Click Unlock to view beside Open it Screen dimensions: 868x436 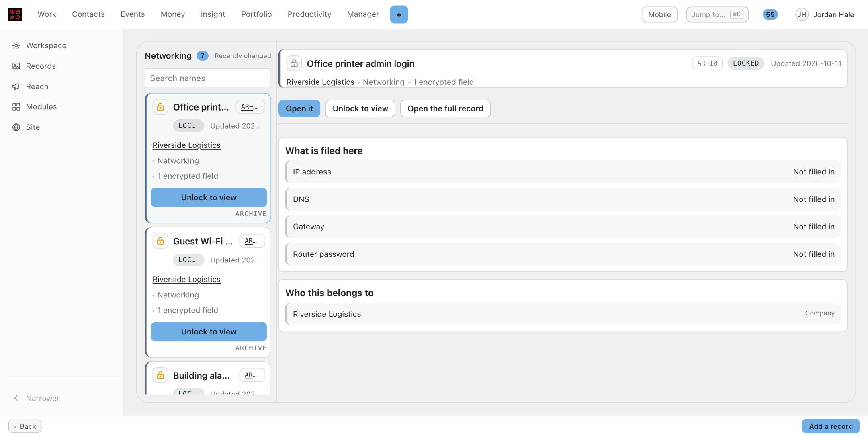coord(360,108)
